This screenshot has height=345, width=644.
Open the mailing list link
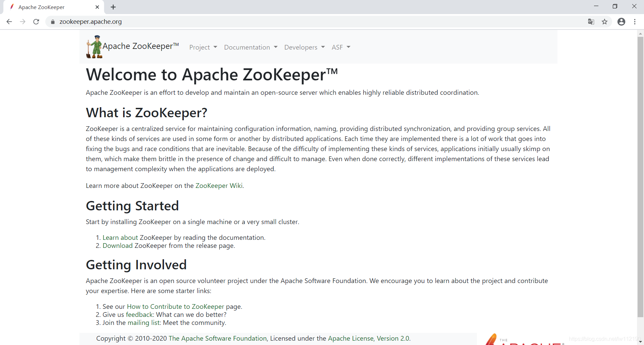pos(144,323)
